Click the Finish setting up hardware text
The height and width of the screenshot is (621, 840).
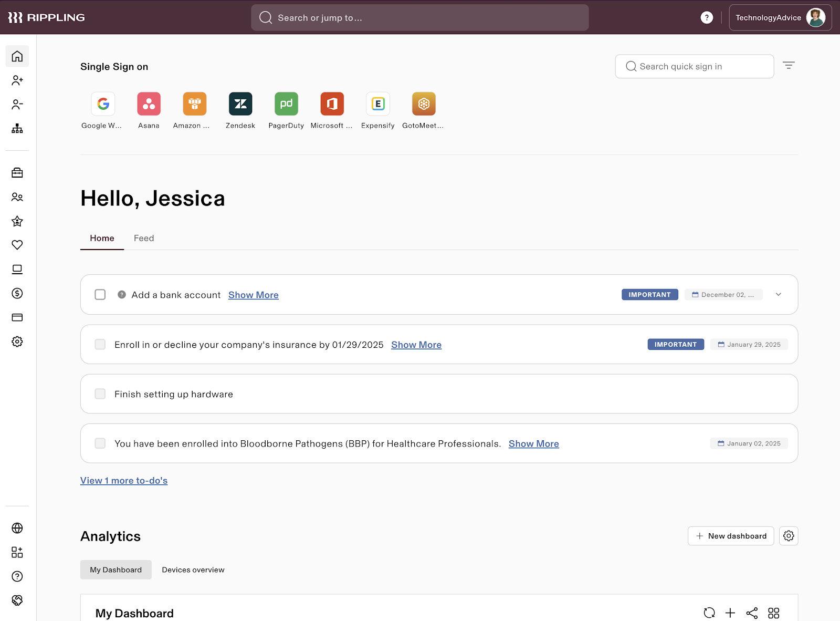point(174,394)
